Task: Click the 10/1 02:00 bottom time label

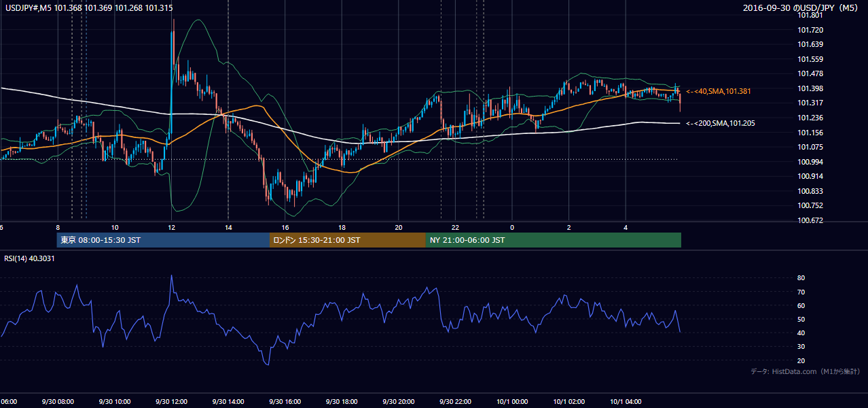Action: click(x=568, y=402)
